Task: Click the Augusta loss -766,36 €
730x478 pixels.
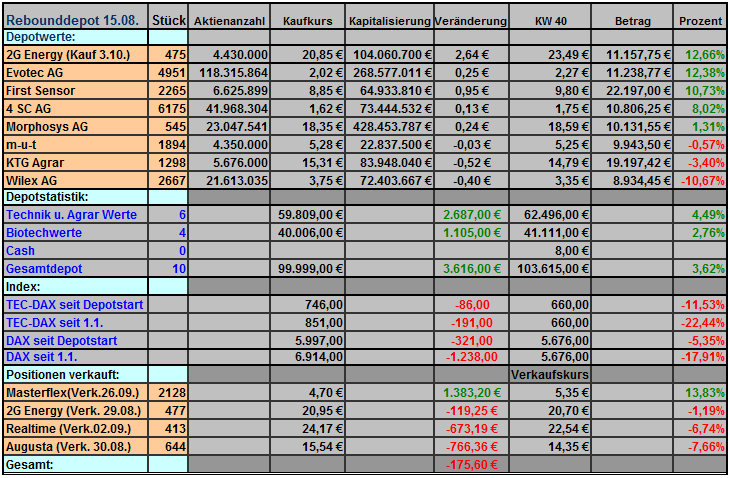Action: (x=471, y=446)
